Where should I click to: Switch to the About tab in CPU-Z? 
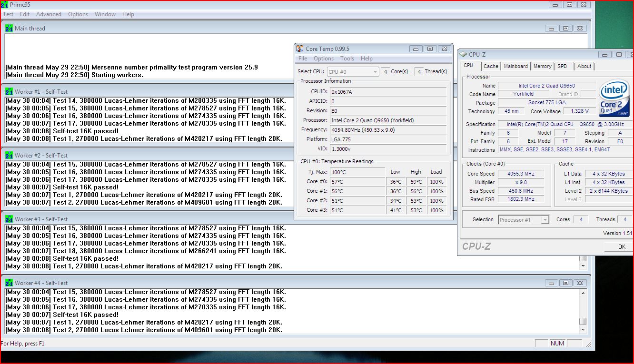[584, 67]
